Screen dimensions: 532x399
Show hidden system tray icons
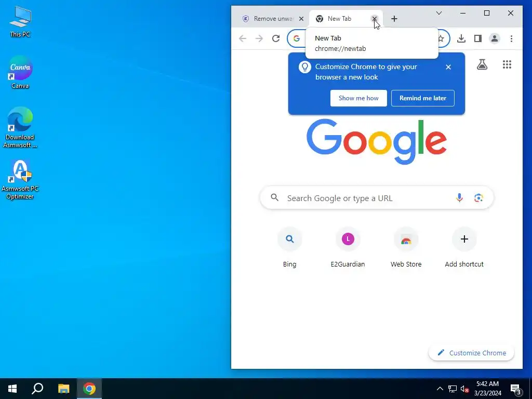[440, 389]
